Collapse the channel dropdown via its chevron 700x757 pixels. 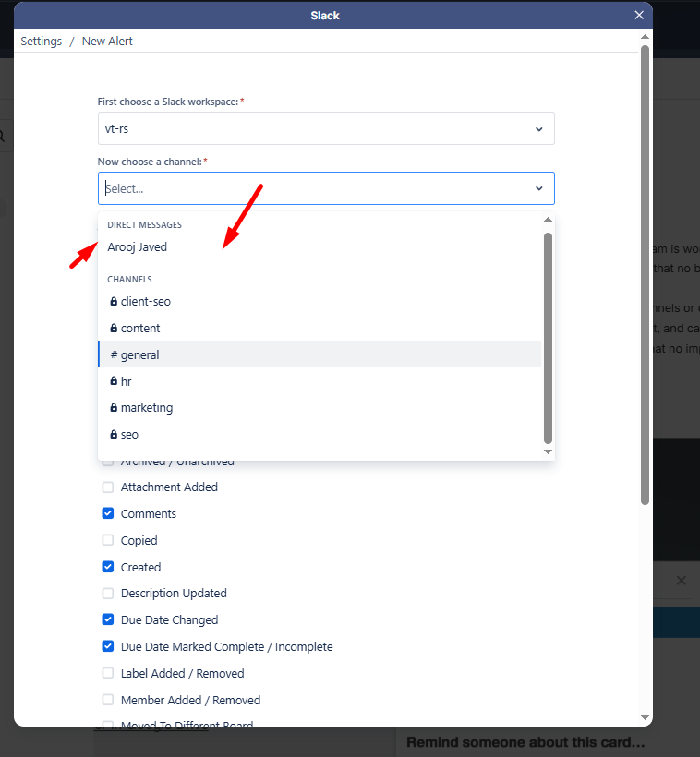point(539,188)
